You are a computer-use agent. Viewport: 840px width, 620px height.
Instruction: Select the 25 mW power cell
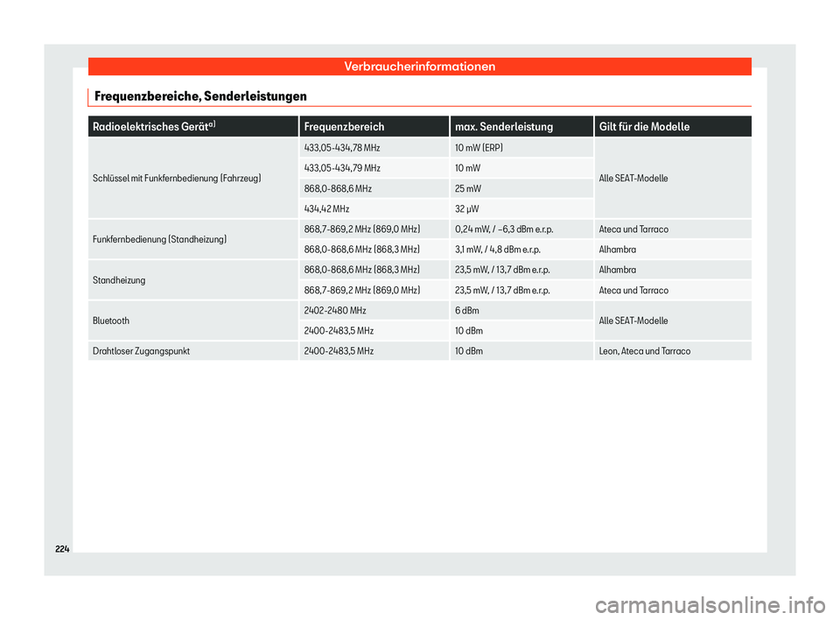click(468, 188)
